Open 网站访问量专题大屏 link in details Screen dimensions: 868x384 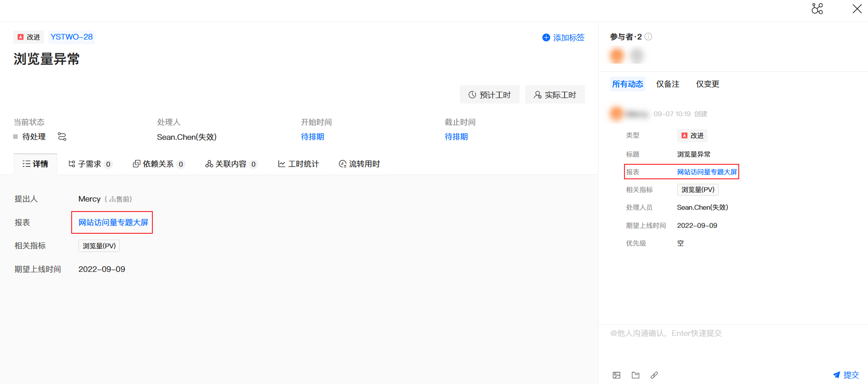point(113,222)
